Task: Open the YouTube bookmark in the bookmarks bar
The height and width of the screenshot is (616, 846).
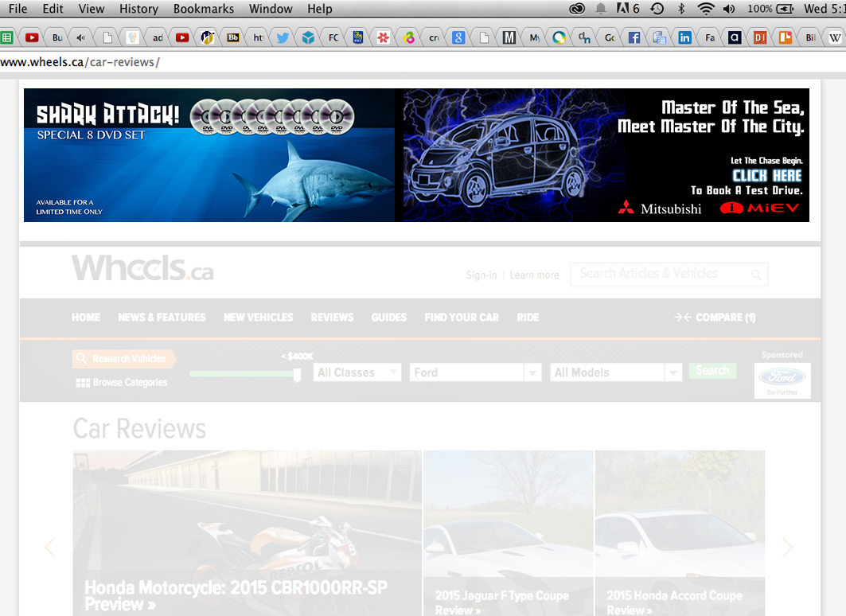Action: click(x=32, y=37)
